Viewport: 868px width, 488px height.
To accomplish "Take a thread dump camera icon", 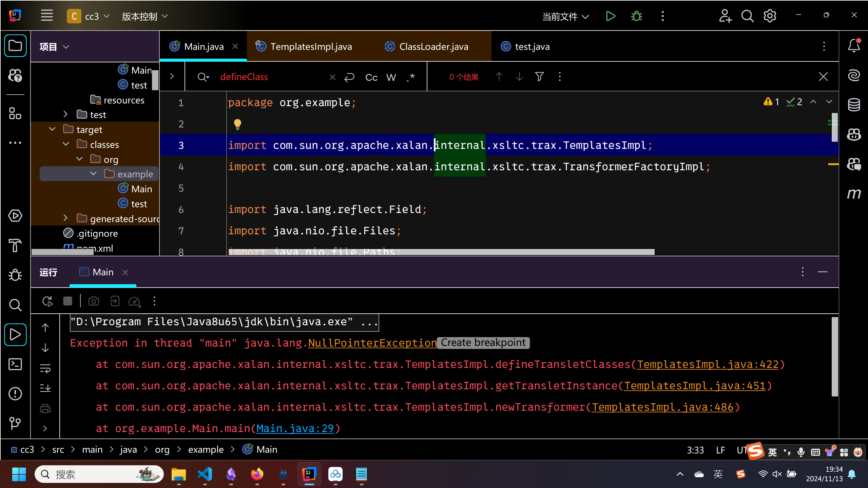I will [94, 301].
